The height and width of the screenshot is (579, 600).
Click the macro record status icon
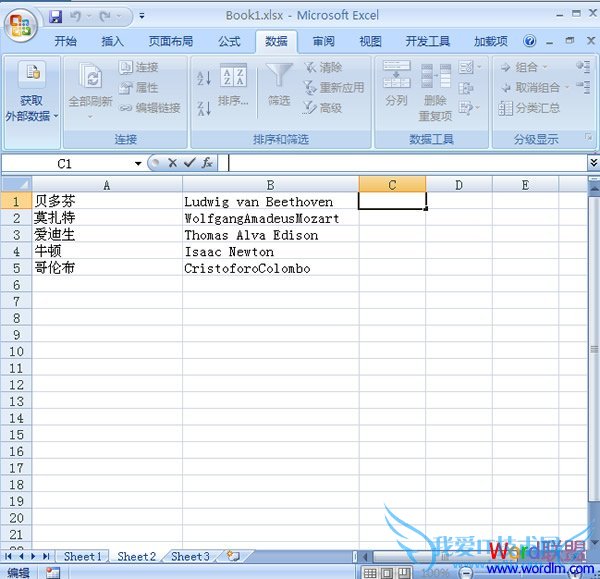tap(53, 573)
